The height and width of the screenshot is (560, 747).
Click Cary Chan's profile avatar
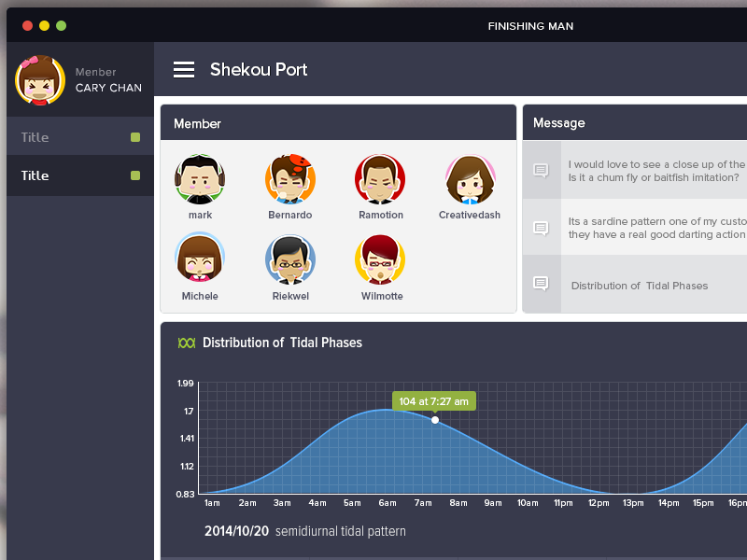40,80
